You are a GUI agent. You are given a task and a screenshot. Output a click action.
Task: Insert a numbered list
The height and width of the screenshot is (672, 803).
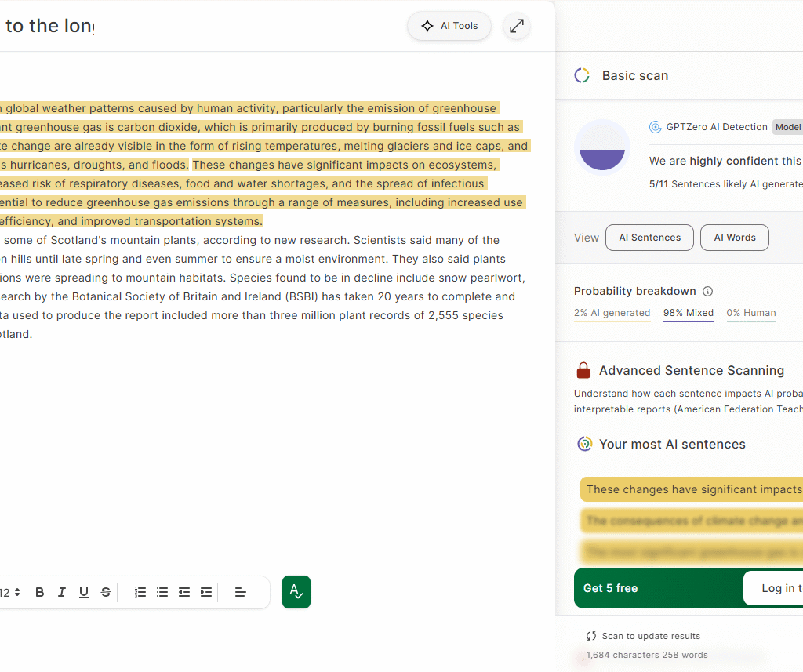coord(140,592)
